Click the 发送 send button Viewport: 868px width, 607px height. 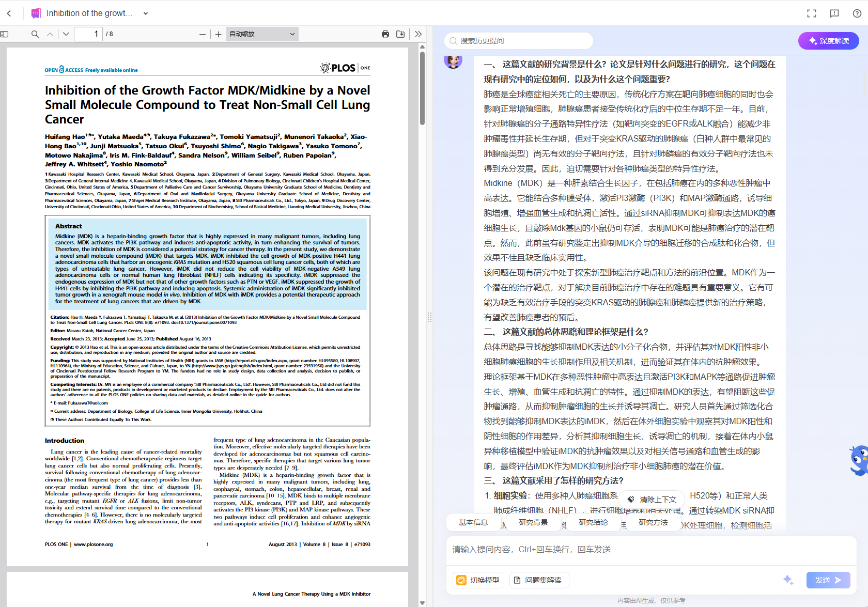pyautogui.click(x=828, y=580)
